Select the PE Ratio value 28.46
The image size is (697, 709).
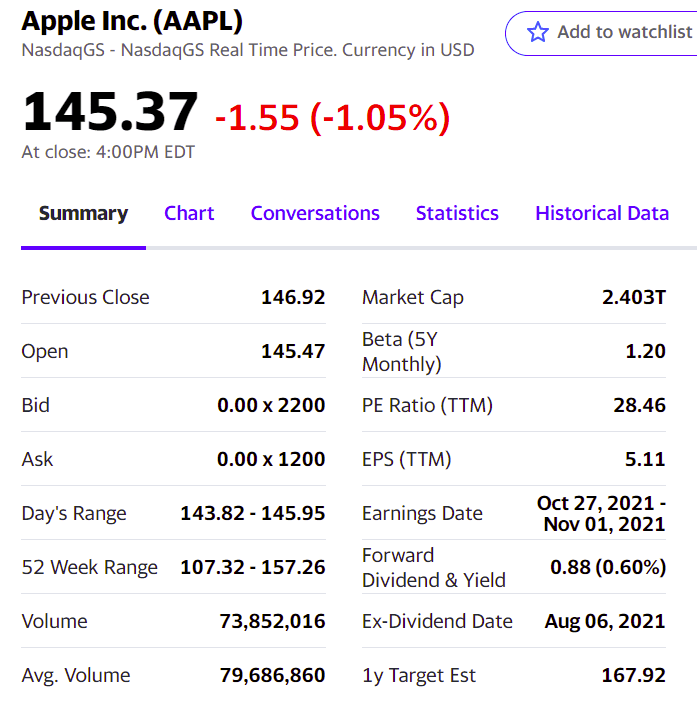[640, 405]
